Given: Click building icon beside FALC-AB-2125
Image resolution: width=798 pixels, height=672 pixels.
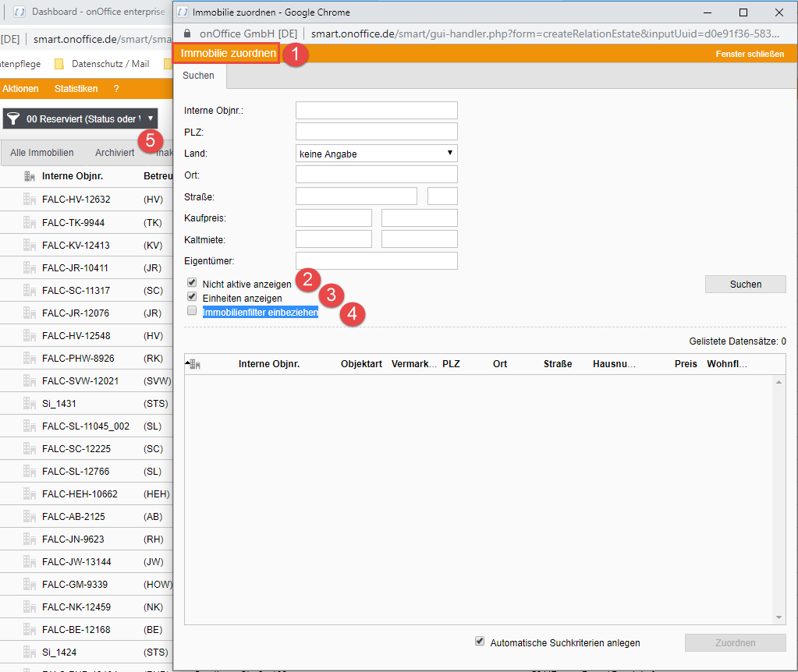Looking at the screenshot, I should pyautogui.click(x=30, y=517).
